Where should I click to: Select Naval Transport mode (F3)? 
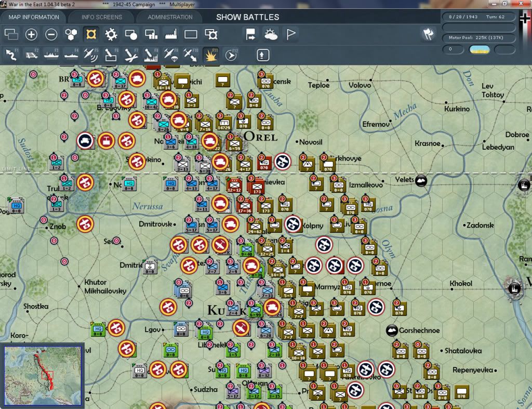coord(51,55)
